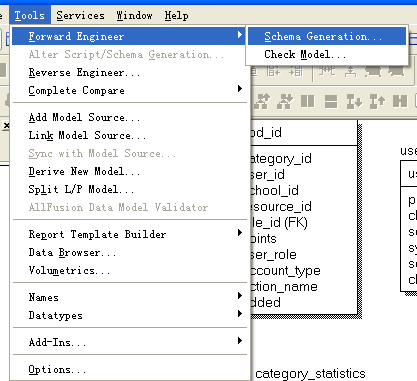
Task: Select Add Model Source...
Action: [x=129, y=117]
